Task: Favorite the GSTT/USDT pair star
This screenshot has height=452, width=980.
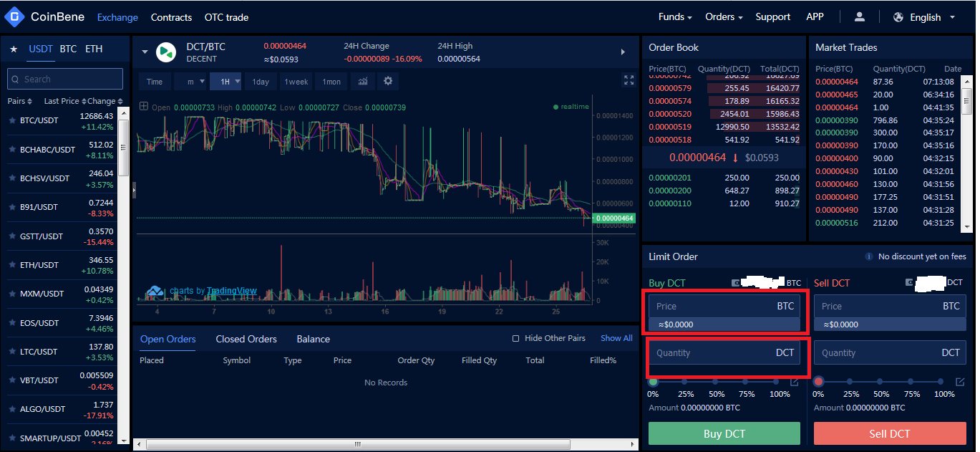Action: 12,236
